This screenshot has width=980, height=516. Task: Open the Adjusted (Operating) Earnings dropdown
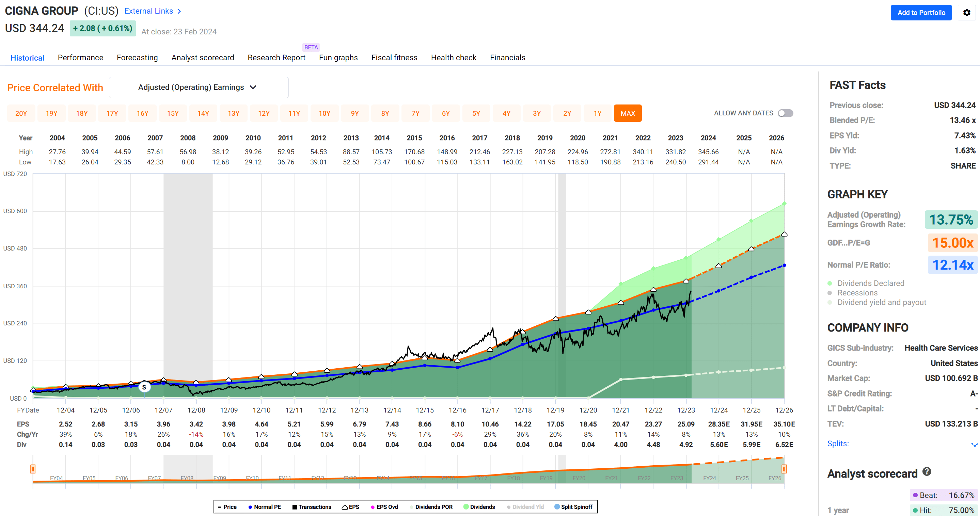[199, 87]
